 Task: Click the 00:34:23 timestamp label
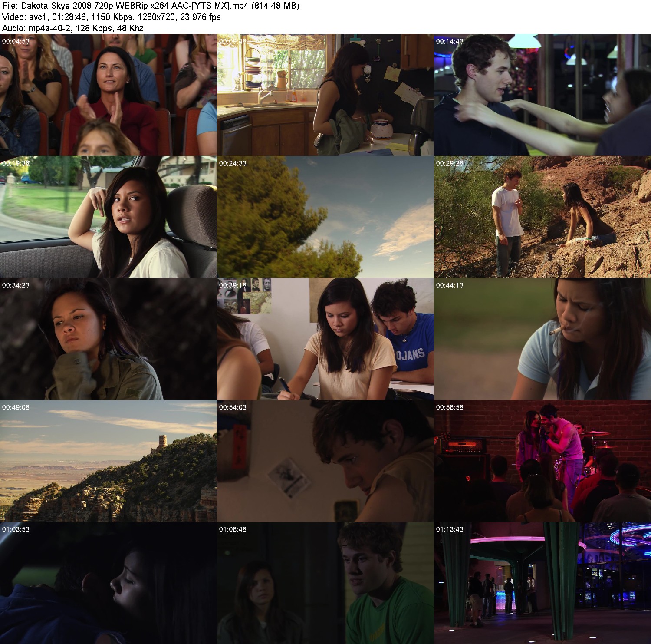[16, 285]
